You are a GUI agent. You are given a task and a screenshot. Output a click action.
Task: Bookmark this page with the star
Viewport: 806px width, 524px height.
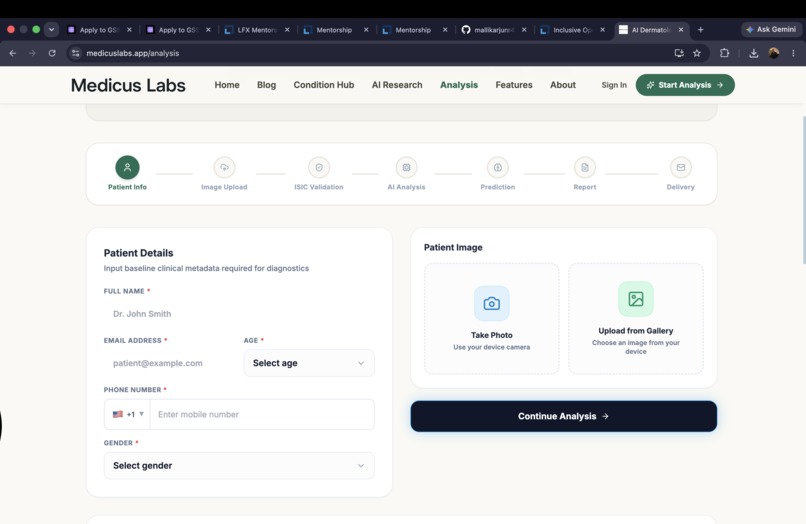coord(697,53)
